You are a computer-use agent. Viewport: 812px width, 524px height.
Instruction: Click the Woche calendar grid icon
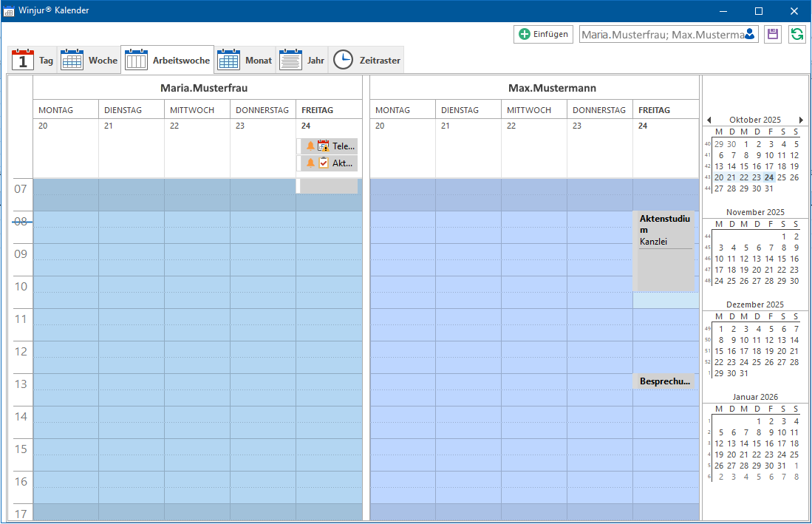72,60
